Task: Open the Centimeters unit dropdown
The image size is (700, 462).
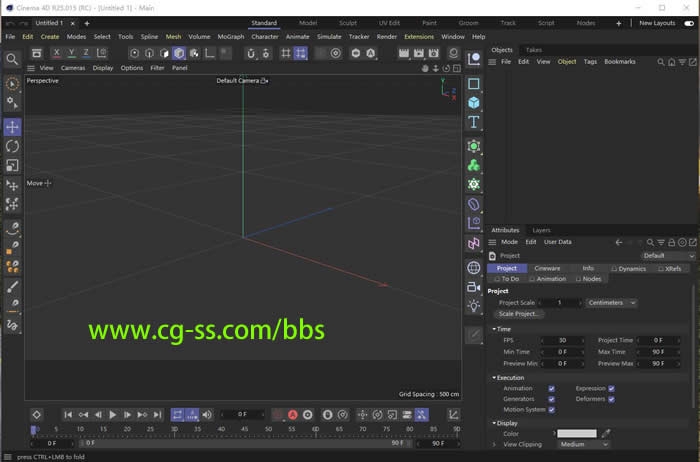Action: [x=612, y=302]
